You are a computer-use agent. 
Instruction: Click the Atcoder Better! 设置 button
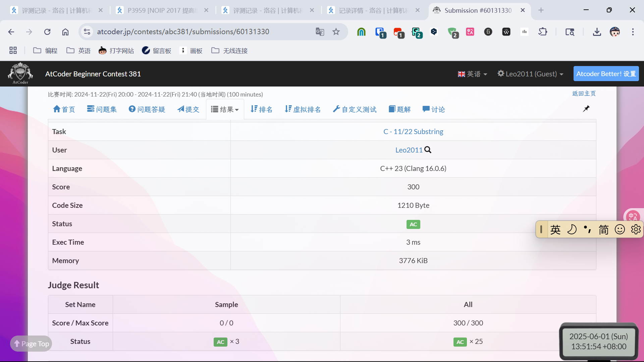[606, 74]
